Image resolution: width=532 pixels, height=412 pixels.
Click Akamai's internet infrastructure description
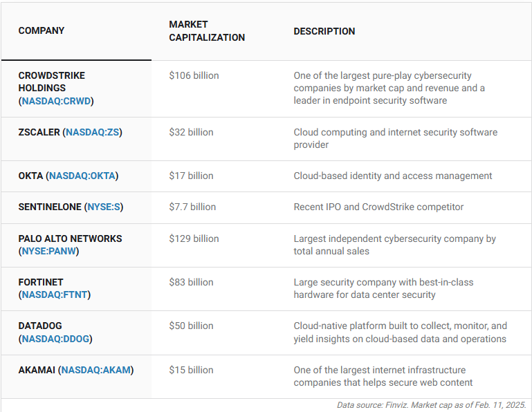pos(383,376)
